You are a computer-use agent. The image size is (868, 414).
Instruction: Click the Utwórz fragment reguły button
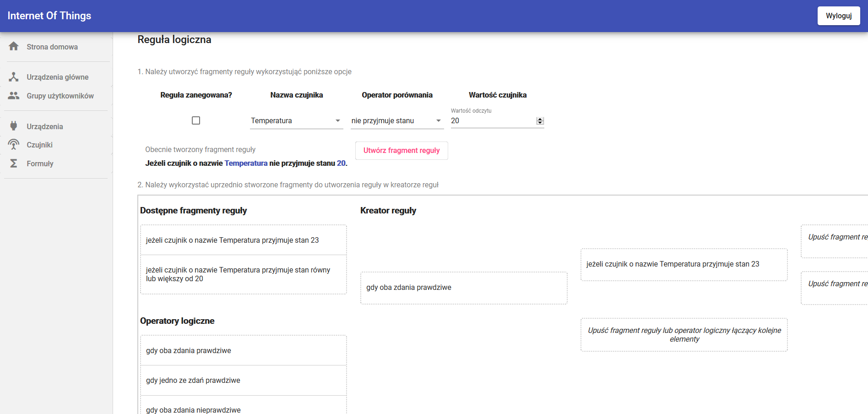401,151
